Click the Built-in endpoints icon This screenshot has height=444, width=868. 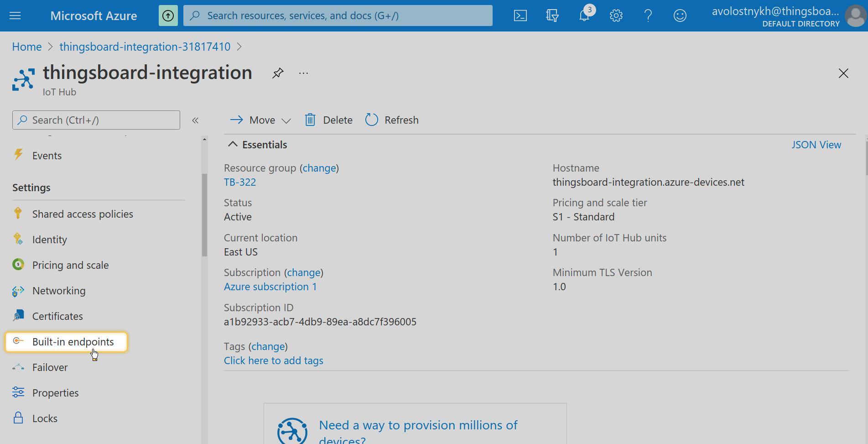pyautogui.click(x=18, y=341)
